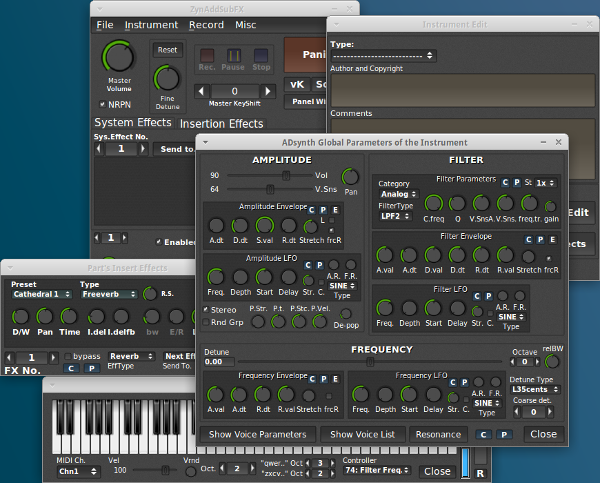Toggle Amplitude Envelope frcR checkbox
The image size is (600, 483).
(x=331, y=230)
